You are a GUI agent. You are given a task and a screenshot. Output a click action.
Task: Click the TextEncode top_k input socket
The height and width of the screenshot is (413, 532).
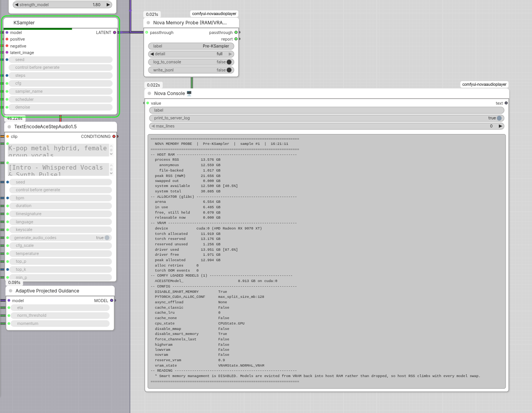tap(7, 269)
